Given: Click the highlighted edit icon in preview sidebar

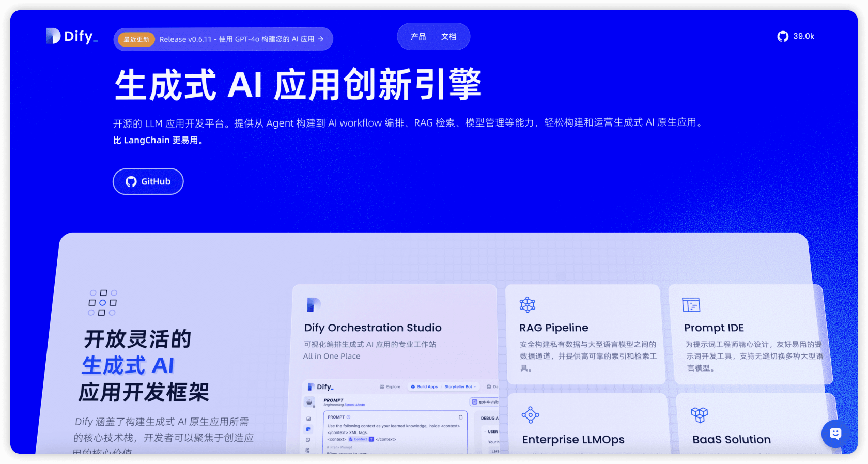Looking at the screenshot, I should pyautogui.click(x=308, y=429).
